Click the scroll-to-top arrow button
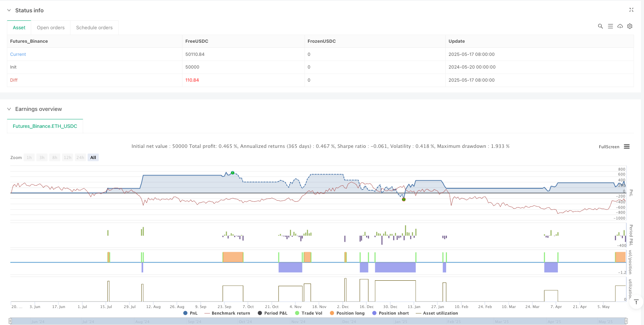Viewport: 644px width, 325px height. click(636, 302)
